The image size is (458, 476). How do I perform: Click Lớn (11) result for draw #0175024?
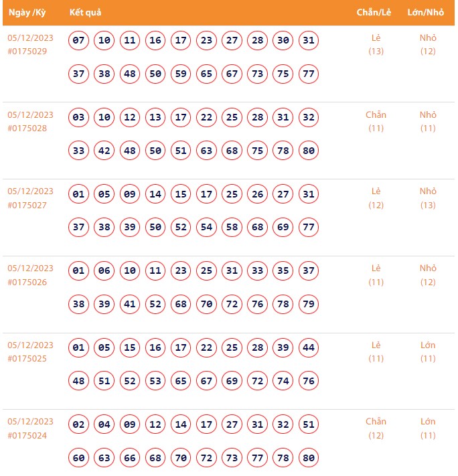click(428, 428)
